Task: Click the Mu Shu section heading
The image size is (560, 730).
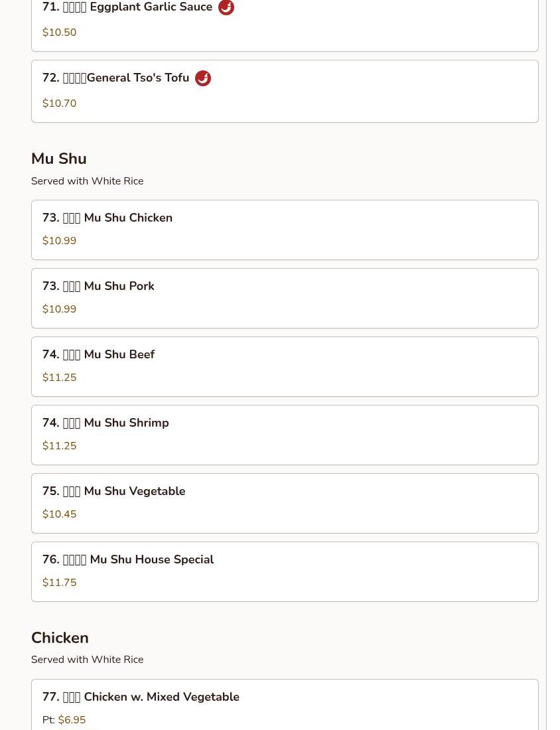Action: click(x=58, y=159)
